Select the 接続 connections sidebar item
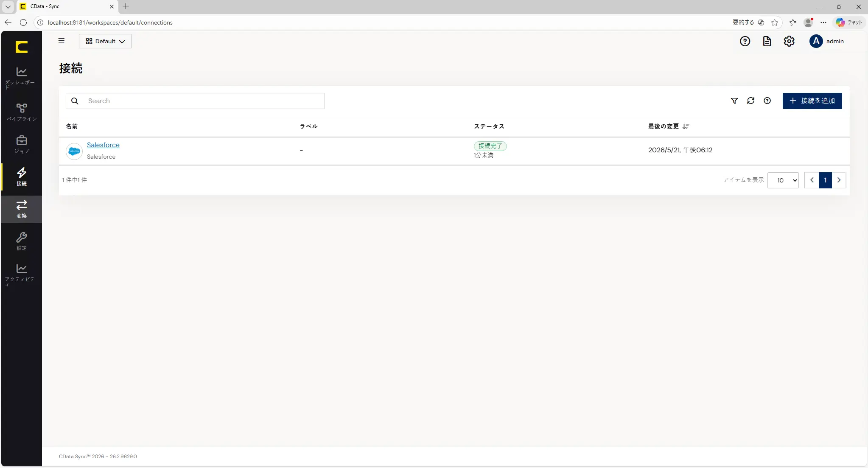This screenshot has height=468, width=868. 22,177
